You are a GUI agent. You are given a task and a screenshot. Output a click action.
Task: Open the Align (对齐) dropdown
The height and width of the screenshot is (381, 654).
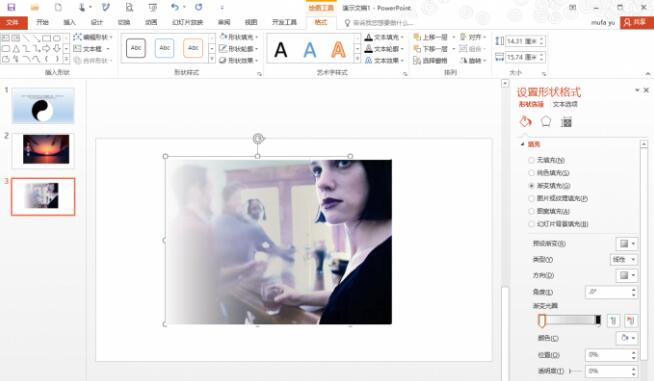coord(473,37)
